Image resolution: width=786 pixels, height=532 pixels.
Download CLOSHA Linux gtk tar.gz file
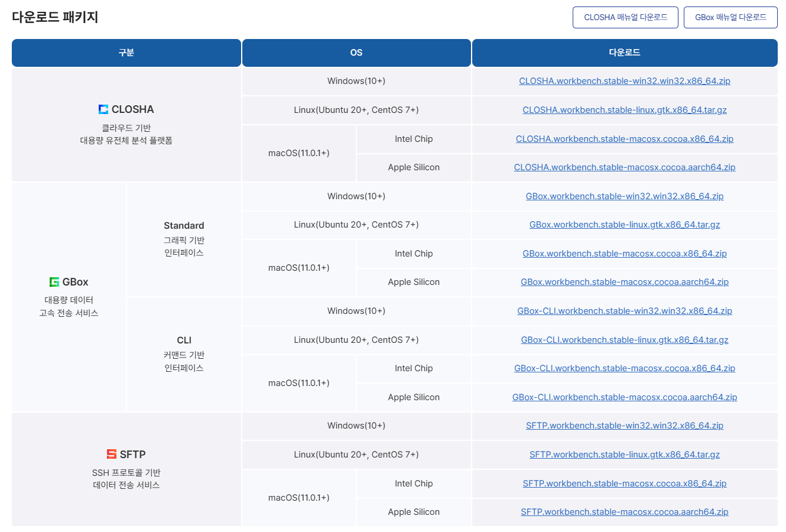coord(624,110)
